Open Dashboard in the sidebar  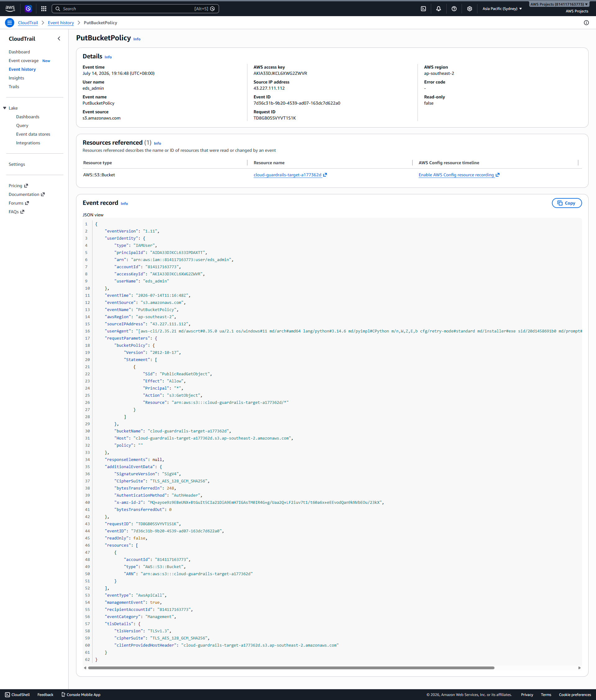point(19,52)
